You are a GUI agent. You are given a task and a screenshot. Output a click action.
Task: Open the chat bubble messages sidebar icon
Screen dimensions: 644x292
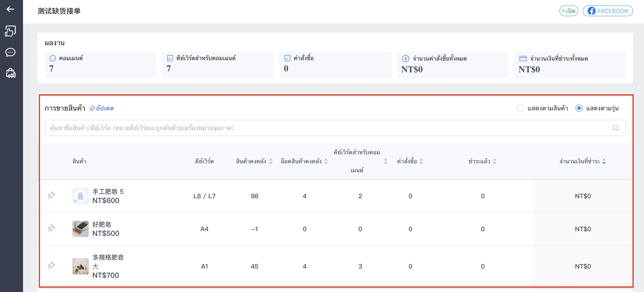10,52
